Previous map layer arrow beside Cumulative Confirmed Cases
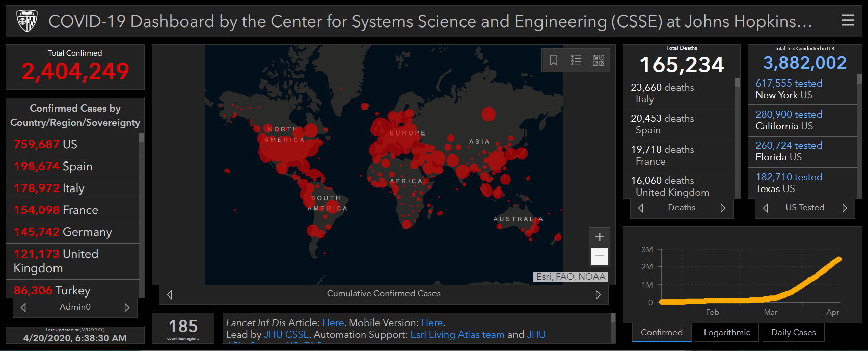 pyautogui.click(x=170, y=294)
